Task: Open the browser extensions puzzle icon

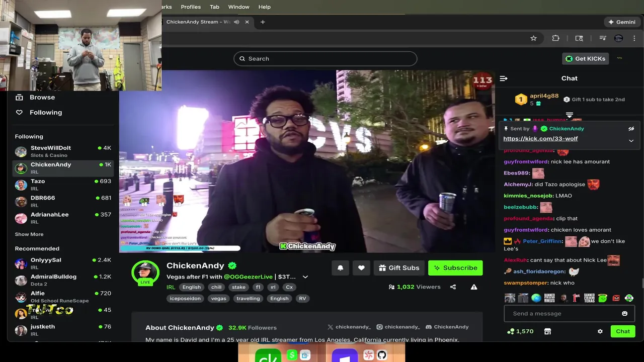Action: 555,38
